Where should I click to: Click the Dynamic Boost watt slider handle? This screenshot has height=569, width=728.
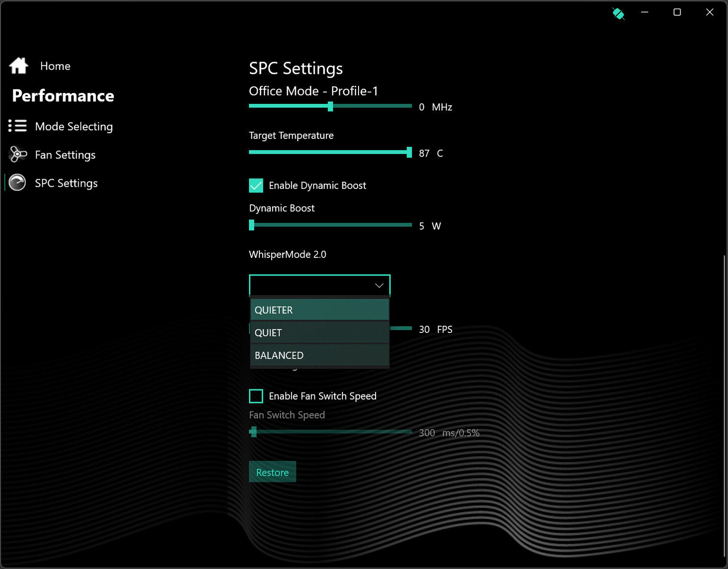coord(252,225)
